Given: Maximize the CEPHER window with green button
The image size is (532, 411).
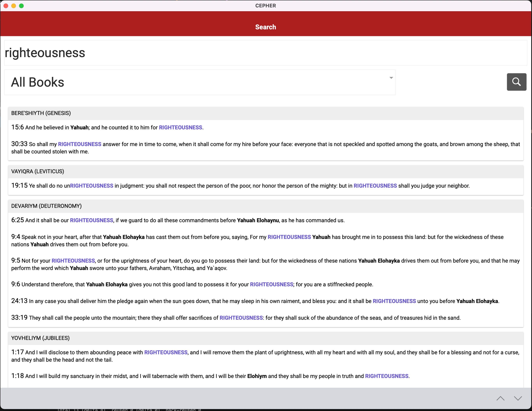Looking at the screenshot, I should (21, 6).
